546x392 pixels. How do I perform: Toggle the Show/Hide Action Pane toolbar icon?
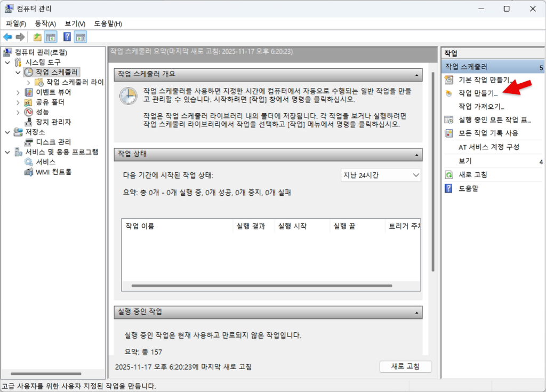[x=81, y=37]
